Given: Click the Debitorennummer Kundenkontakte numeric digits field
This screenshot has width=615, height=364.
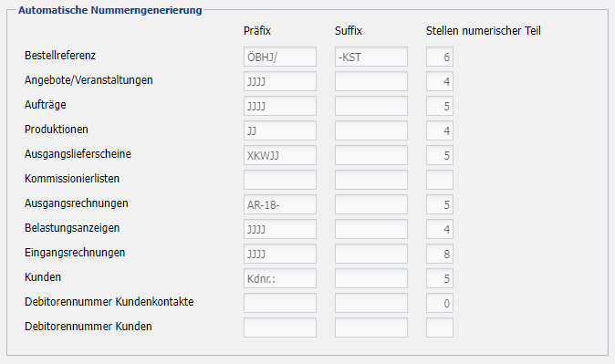Looking at the screenshot, I should (x=440, y=303).
